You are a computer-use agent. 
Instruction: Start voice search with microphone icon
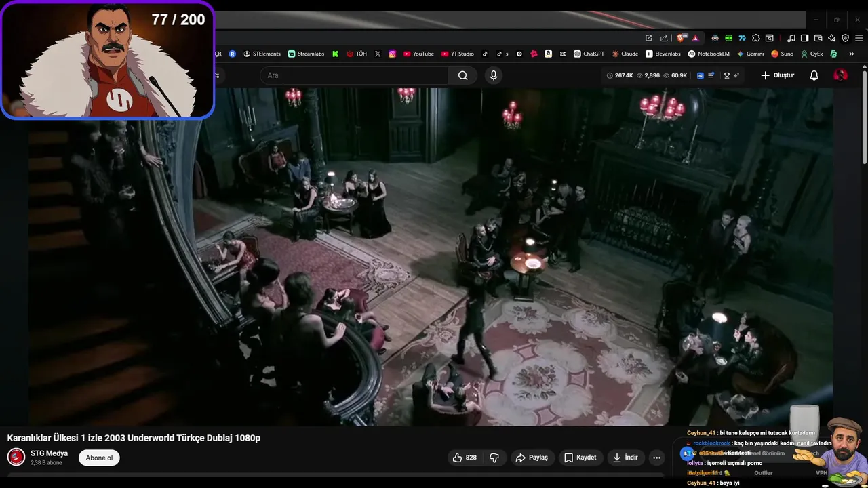pyautogui.click(x=494, y=75)
